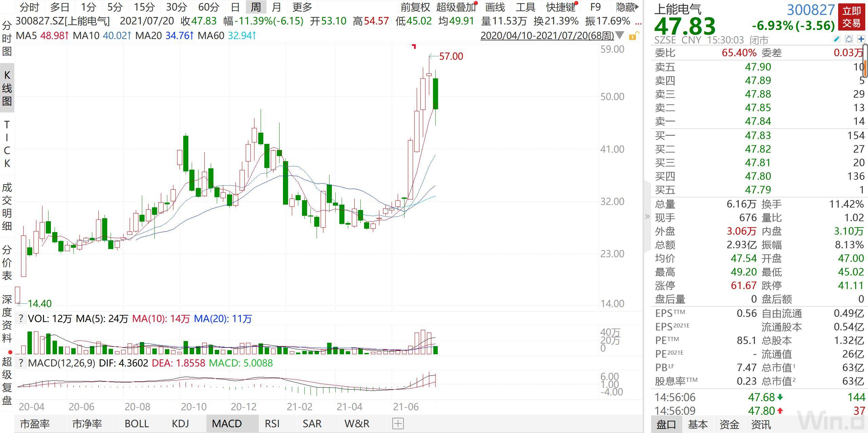Open 分时图 in left sidebar
868x433 pixels.
[x=7, y=38]
